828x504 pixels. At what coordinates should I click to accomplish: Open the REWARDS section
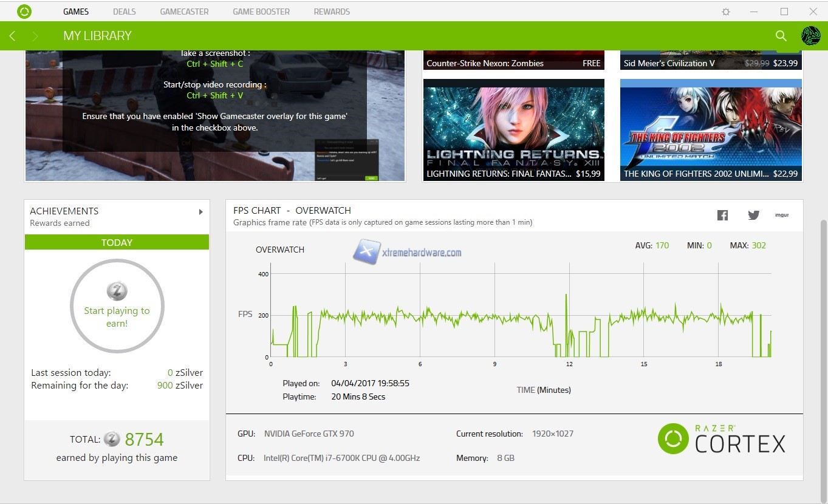331,11
